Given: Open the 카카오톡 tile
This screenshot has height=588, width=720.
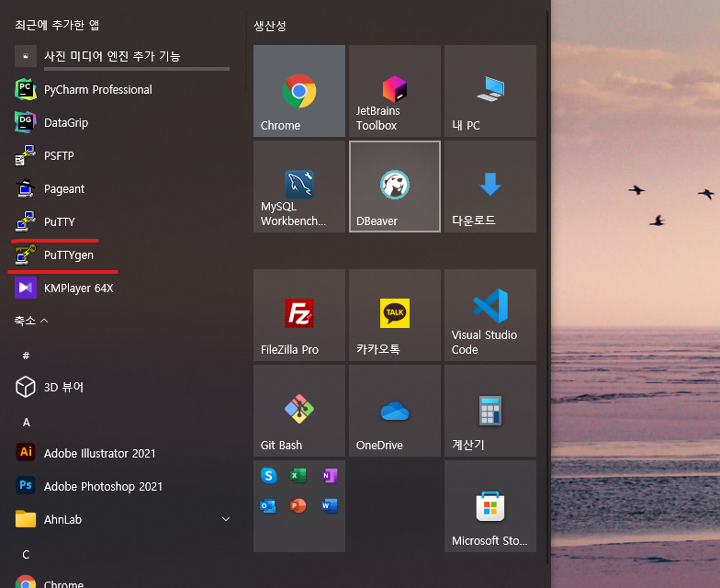Looking at the screenshot, I should (395, 314).
